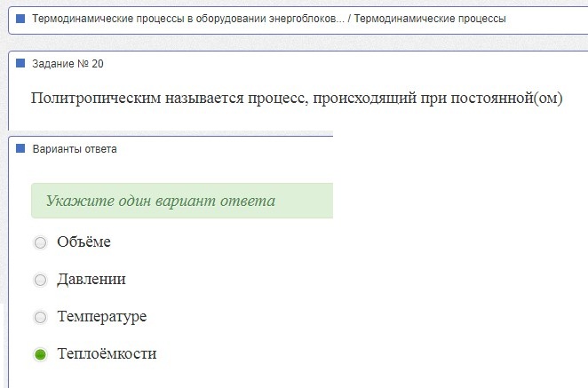This screenshot has width=588, height=388.
Task: Click blue square icon beside Варианты ответа
Action: pos(20,148)
